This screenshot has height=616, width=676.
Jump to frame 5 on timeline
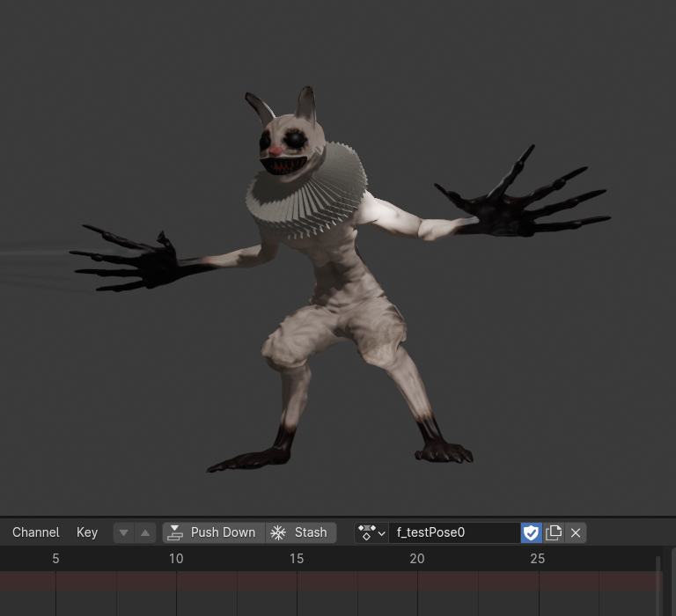tap(55, 559)
